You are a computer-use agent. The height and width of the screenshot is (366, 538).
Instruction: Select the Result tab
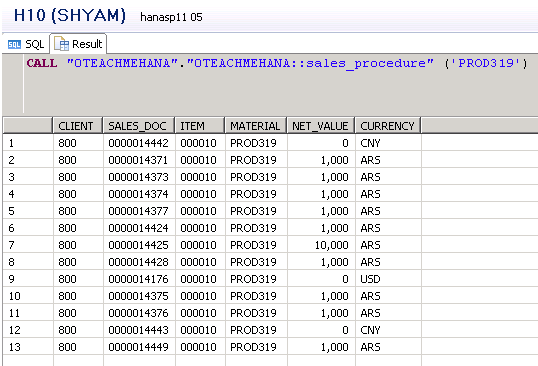click(78, 44)
